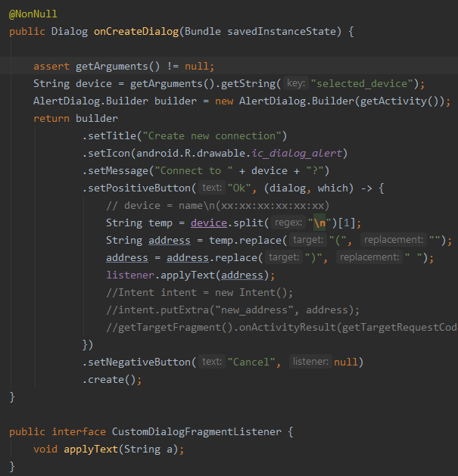Click the applyText method in the interface
The width and height of the screenshot is (458, 476).
[91, 449]
